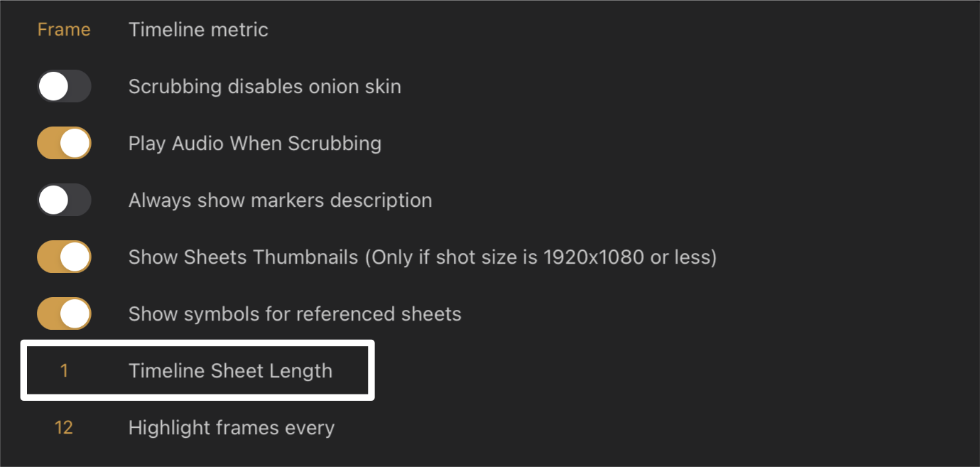The height and width of the screenshot is (467, 980).
Task: Click the Timeline metric label
Action: (198, 30)
